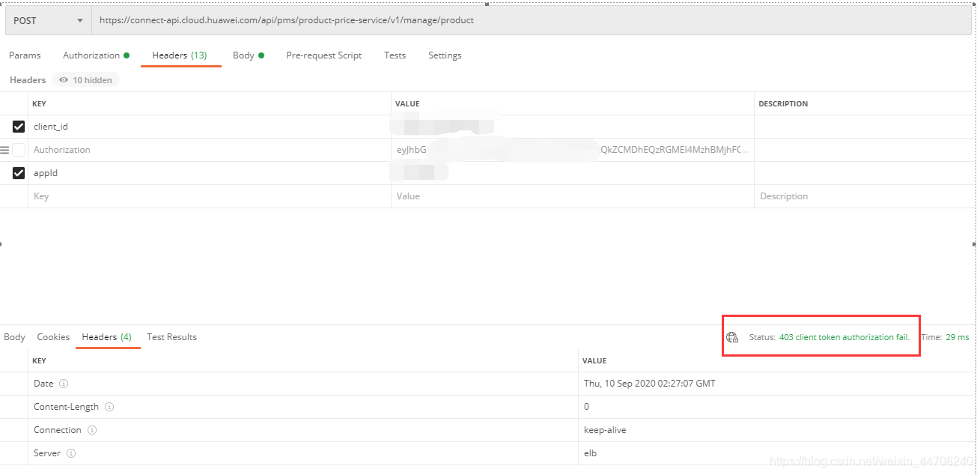Click the request DESCRIPTION column header

coord(783,104)
